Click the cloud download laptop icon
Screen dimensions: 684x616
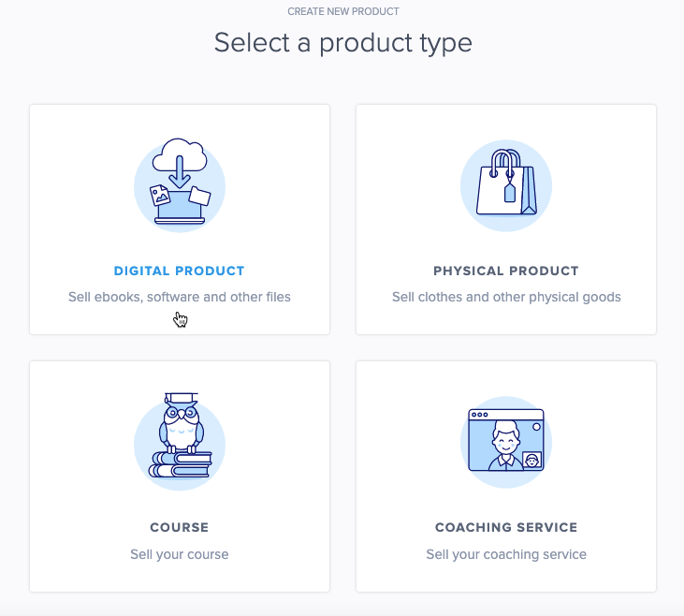[180, 184]
